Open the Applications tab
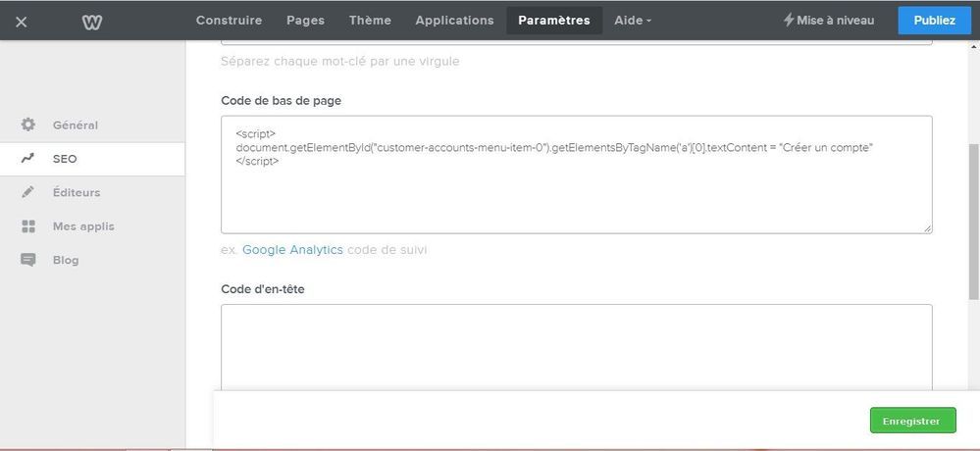Viewport: 980px width, 451px height. [x=454, y=20]
